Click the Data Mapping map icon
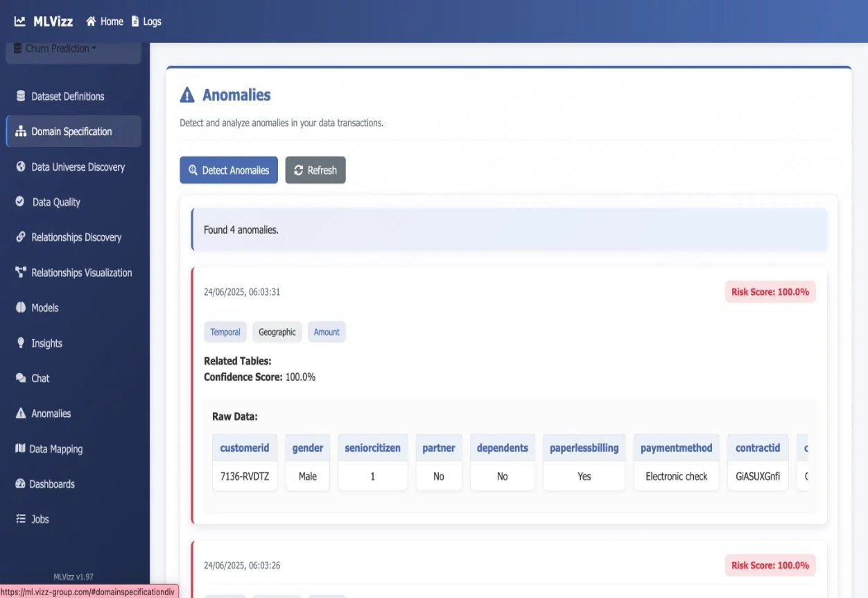The width and height of the screenshot is (868, 598). coord(20,449)
